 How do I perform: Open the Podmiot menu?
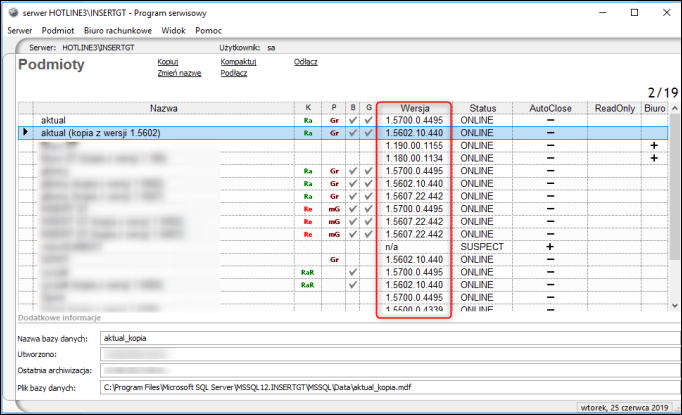pyautogui.click(x=58, y=30)
